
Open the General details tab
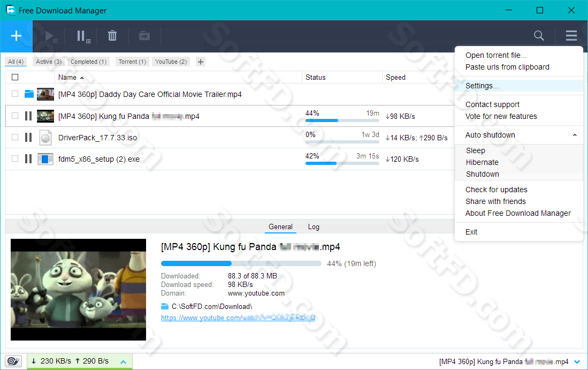(x=280, y=226)
